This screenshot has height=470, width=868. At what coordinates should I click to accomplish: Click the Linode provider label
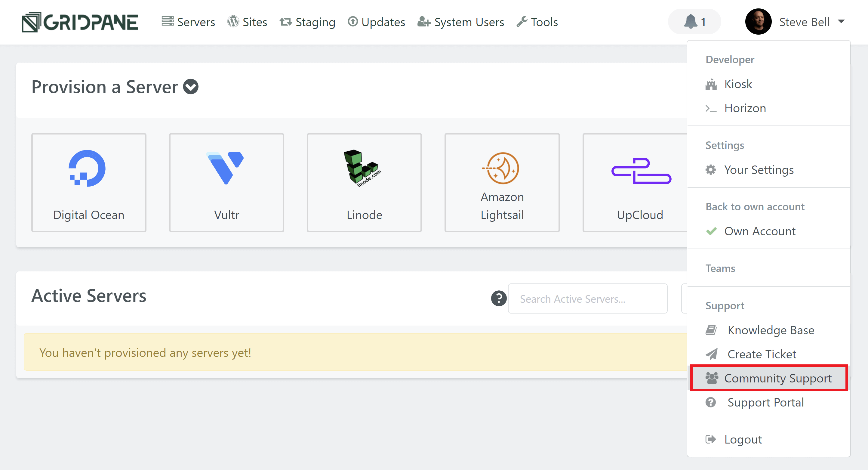tap(364, 215)
